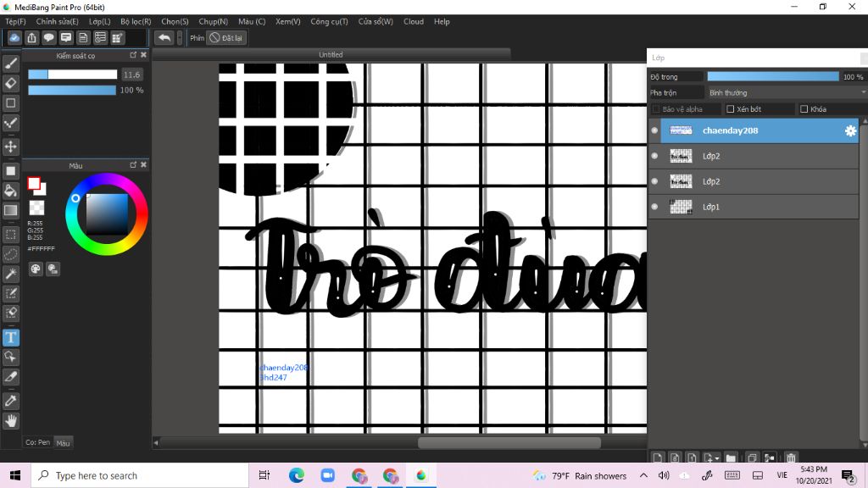Screen dimensions: 868x488
Task: Open the Công cụ(T) menu
Action: pyautogui.click(x=329, y=21)
